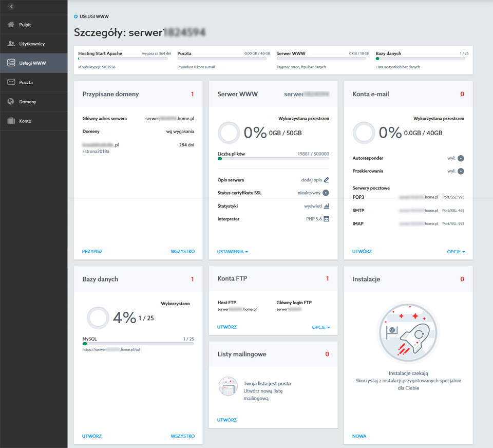Click 'Port/SSL: 995' in the POP3 row
Screen dimensions: 493x448
(453, 197)
